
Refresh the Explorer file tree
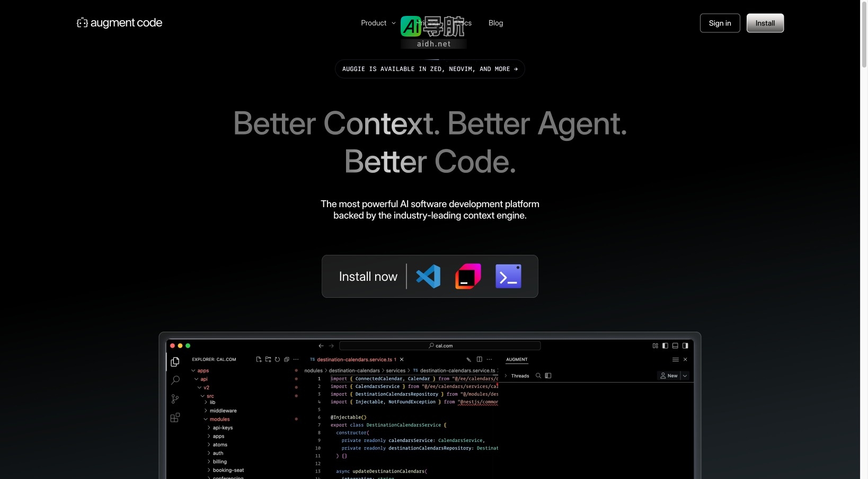point(277,359)
